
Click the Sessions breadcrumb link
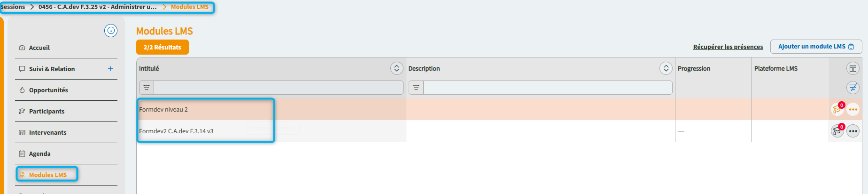pos(13,7)
